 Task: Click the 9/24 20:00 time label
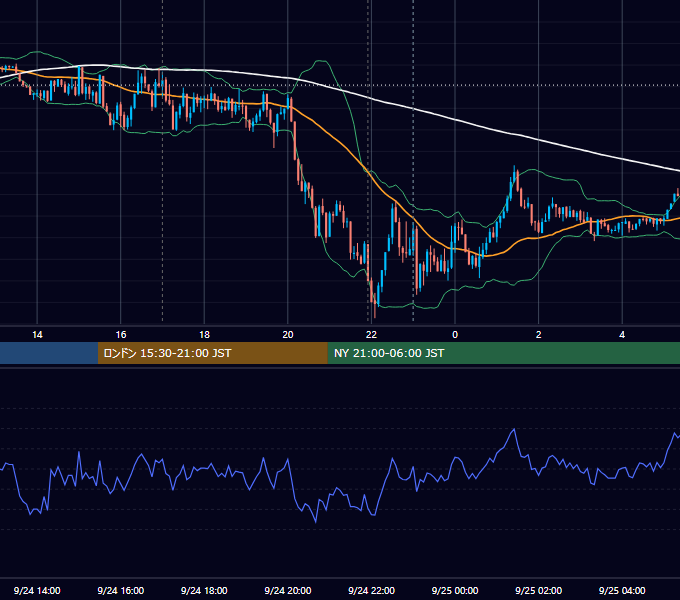[x=288, y=590]
